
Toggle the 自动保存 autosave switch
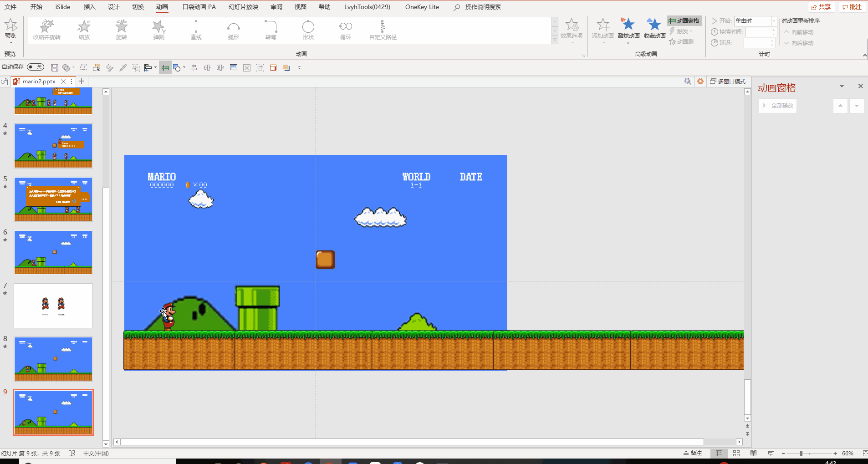[36, 67]
